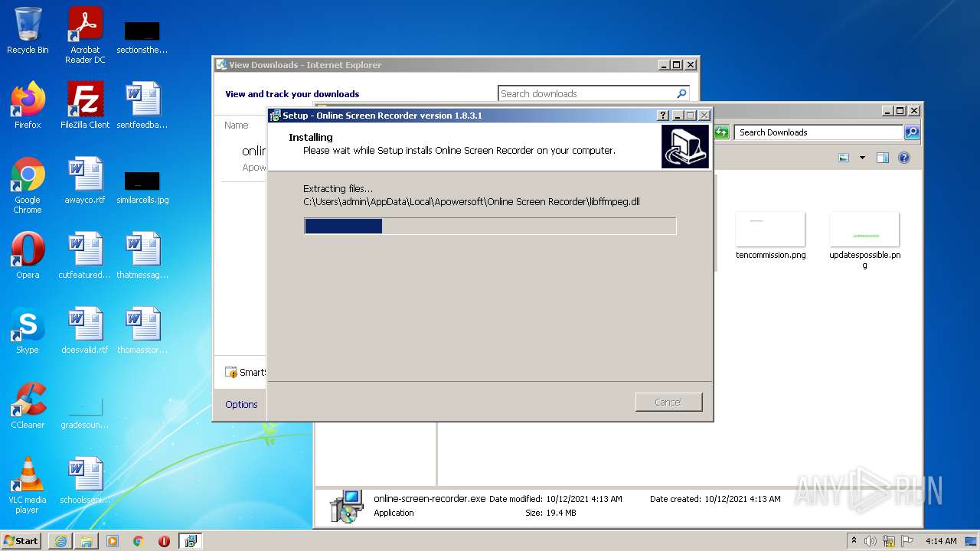980x551 pixels.
Task: Open the Recycle Bin desktop icon
Action: pos(28,31)
